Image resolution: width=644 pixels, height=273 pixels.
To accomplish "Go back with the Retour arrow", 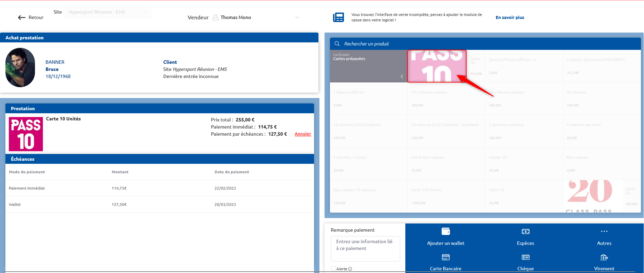I will (x=30, y=17).
